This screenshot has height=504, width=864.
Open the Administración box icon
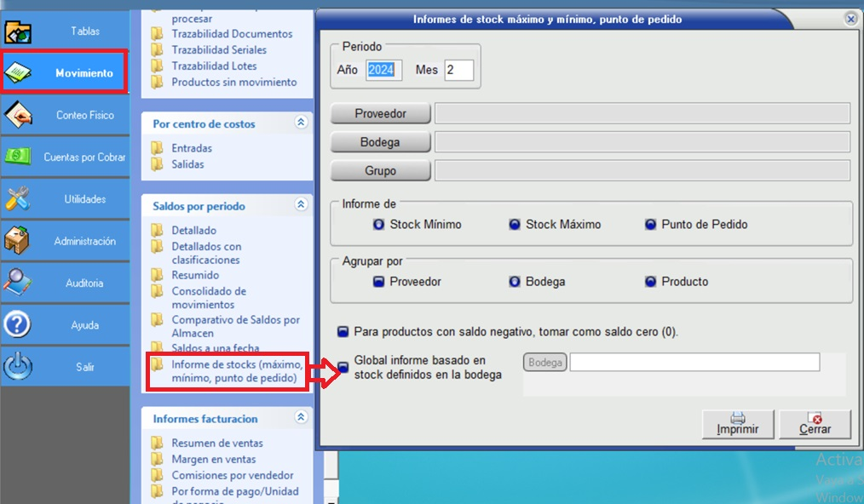18,241
